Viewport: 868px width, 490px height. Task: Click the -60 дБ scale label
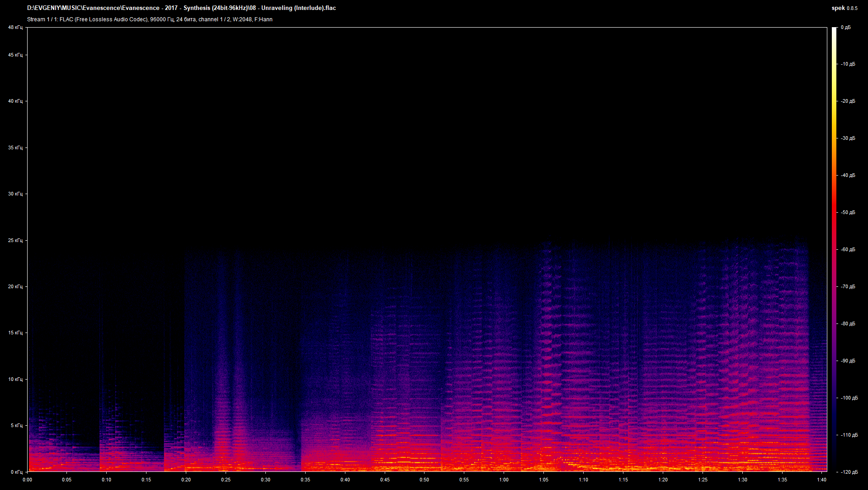pos(847,249)
